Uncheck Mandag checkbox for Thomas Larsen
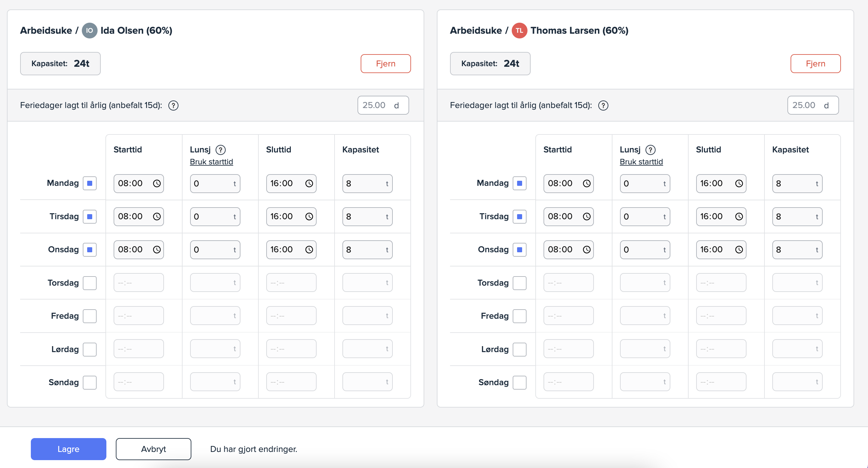This screenshot has height=468, width=868. pyautogui.click(x=519, y=183)
